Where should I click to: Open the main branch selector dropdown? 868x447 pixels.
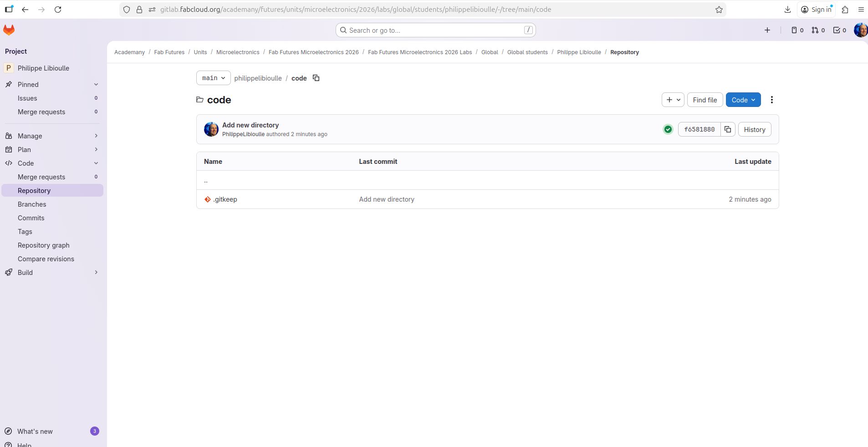[213, 78]
